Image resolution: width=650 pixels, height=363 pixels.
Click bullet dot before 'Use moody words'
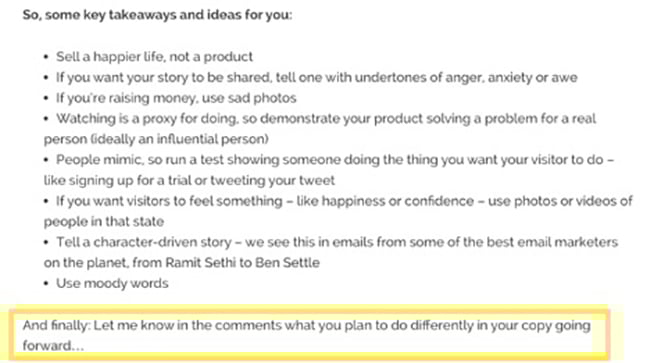[x=46, y=284]
